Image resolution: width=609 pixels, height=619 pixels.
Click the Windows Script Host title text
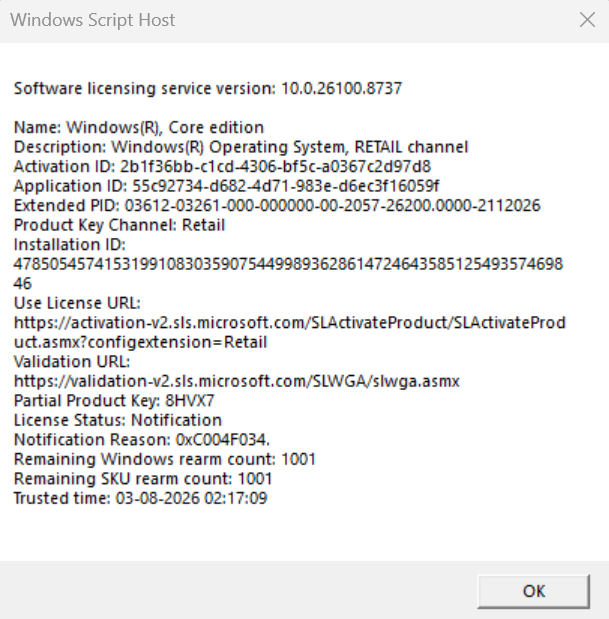[92, 20]
